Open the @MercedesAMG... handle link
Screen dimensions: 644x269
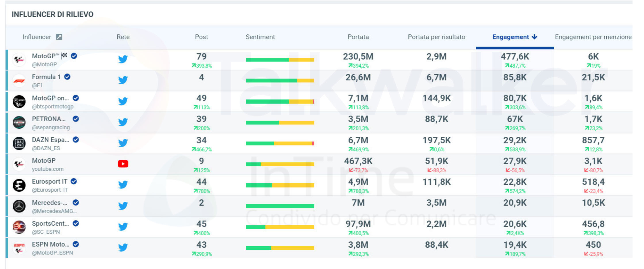[54, 211]
